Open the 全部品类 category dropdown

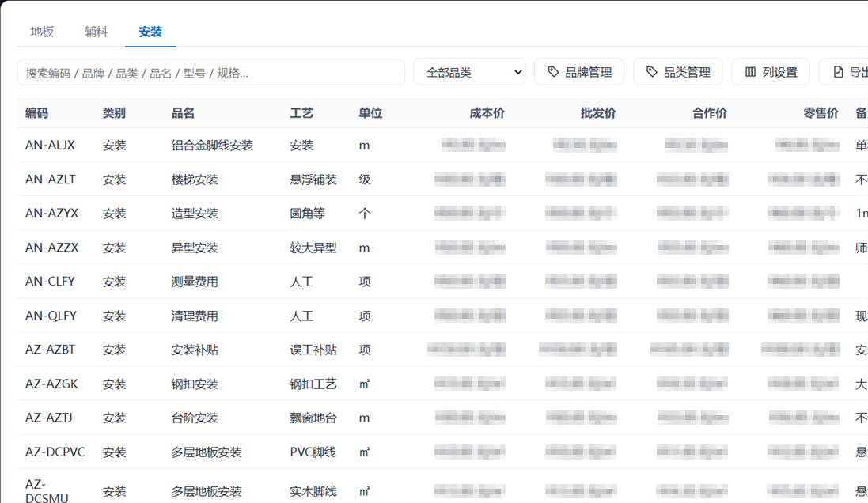click(471, 72)
